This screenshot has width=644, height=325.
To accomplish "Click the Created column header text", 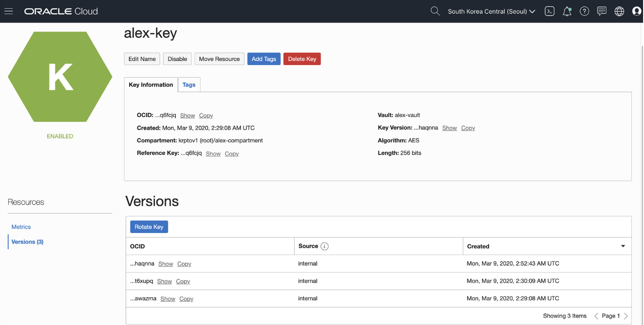I will click(478, 246).
